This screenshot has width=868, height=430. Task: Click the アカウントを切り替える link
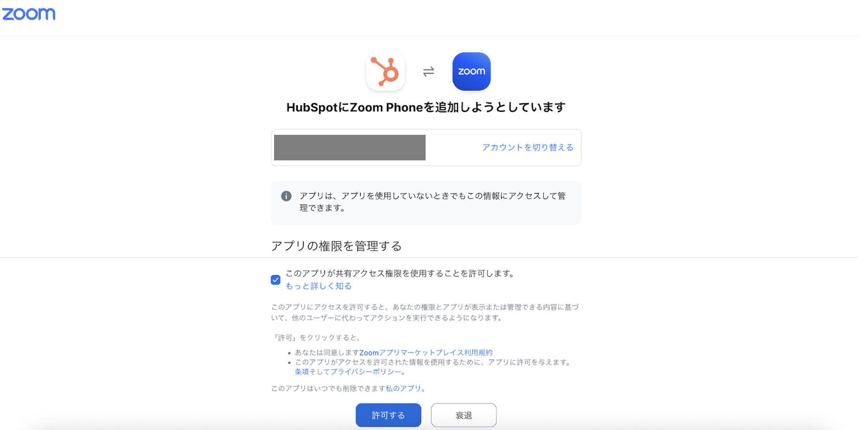tap(527, 147)
